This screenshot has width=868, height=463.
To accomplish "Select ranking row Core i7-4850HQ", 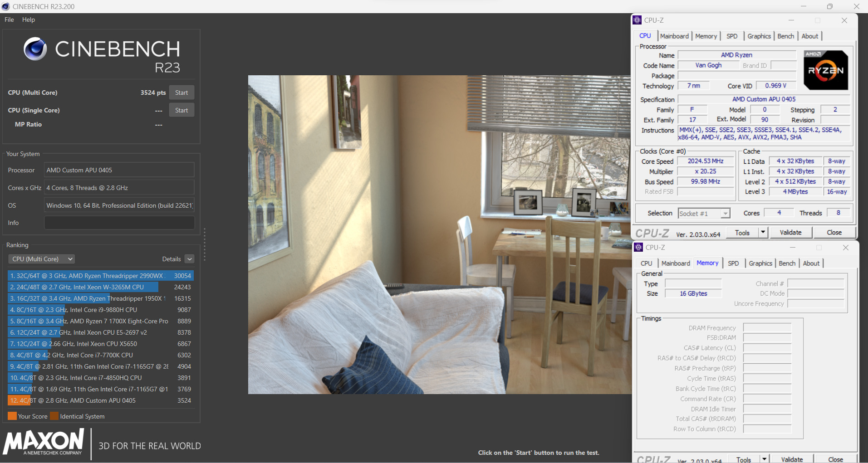I will coord(101,378).
